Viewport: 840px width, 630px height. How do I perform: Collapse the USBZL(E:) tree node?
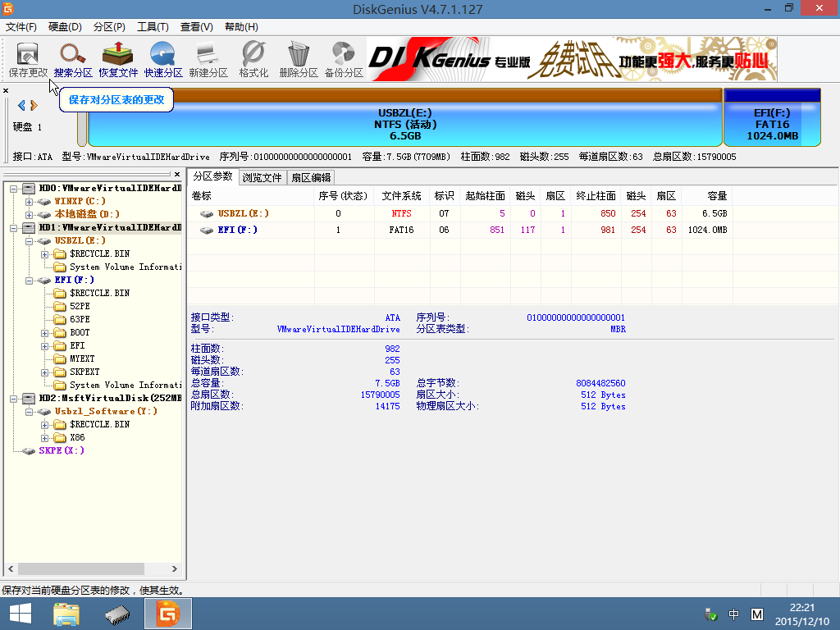point(30,241)
